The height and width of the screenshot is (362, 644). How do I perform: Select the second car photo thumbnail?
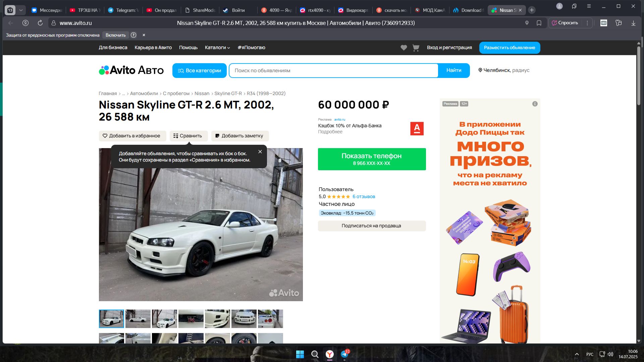(138, 319)
